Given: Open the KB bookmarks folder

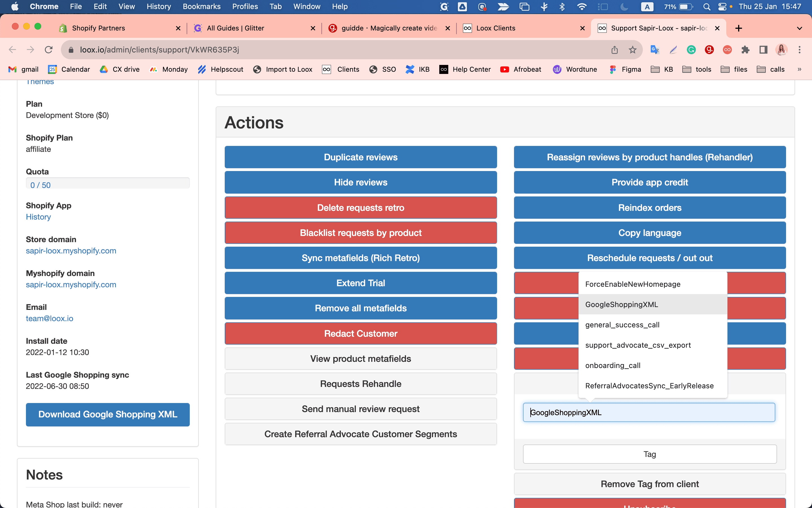Looking at the screenshot, I should (662, 69).
